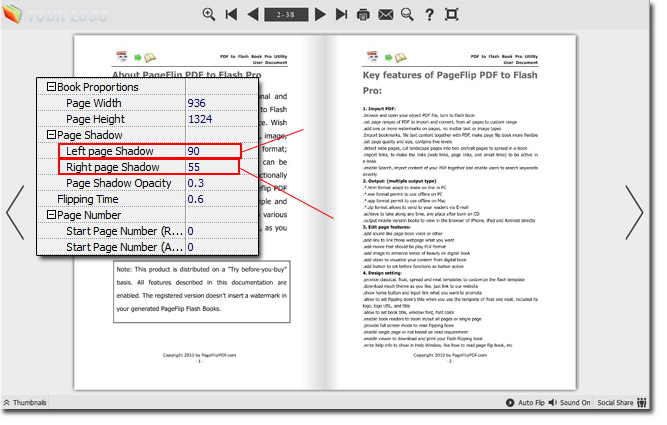Flip back with the large left arrow
The width and height of the screenshot is (667, 425).
(15, 212)
